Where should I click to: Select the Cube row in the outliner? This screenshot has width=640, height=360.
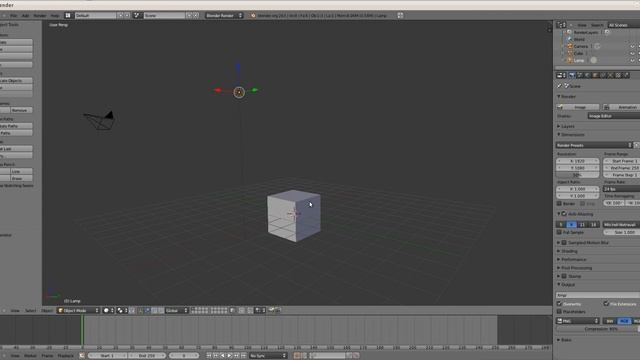click(x=578, y=53)
